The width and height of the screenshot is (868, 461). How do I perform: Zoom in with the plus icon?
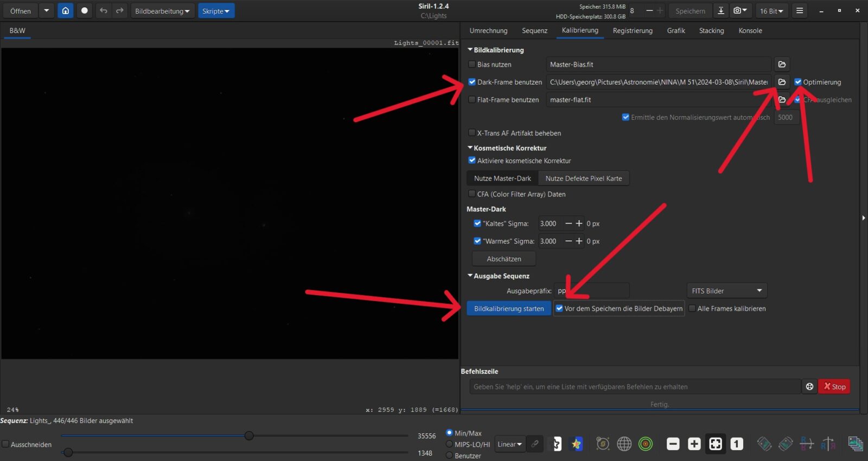click(694, 444)
